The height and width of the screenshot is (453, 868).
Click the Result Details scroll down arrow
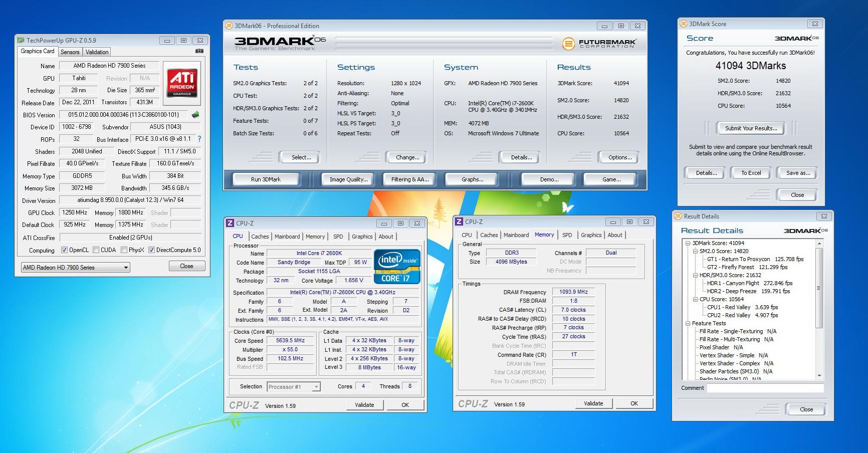[819, 375]
